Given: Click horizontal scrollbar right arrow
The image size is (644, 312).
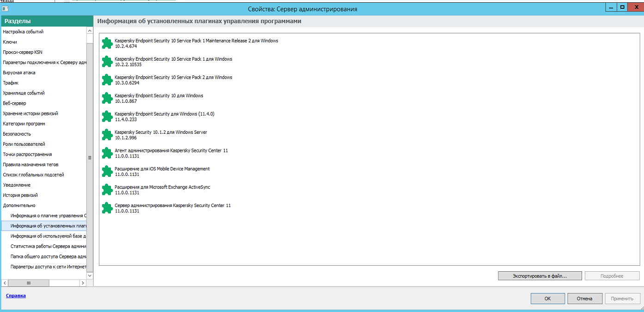Looking at the screenshot, I should [x=83, y=283].
